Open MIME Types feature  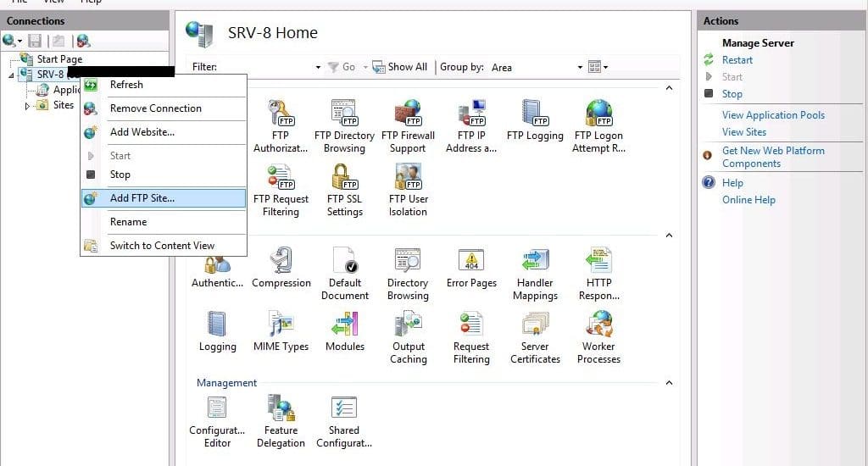[x=281, y=331]
